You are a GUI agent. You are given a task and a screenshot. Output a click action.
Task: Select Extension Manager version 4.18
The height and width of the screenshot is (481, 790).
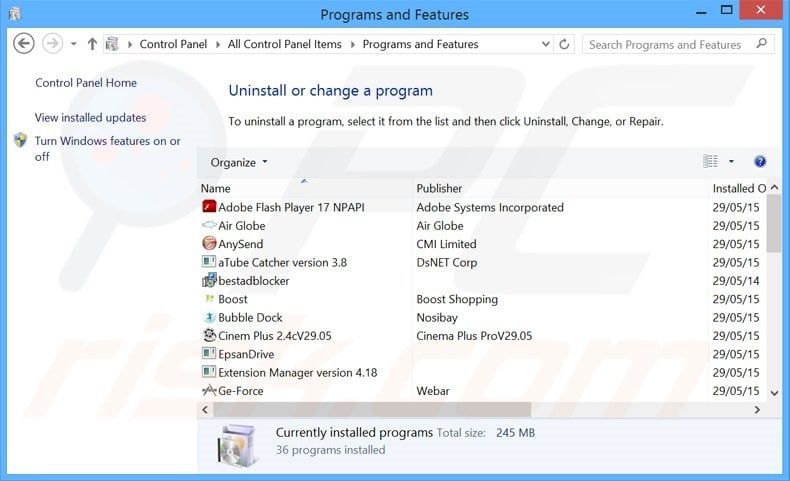tap(297, 372)
